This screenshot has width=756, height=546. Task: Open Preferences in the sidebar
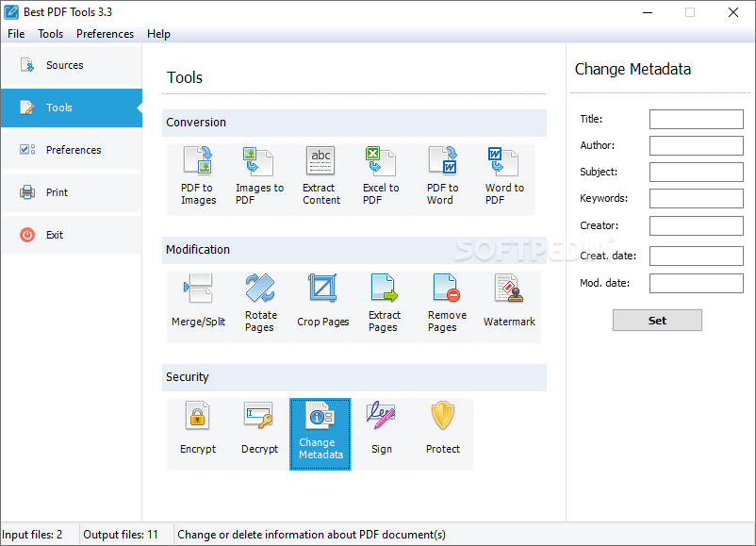coord(72,150)
